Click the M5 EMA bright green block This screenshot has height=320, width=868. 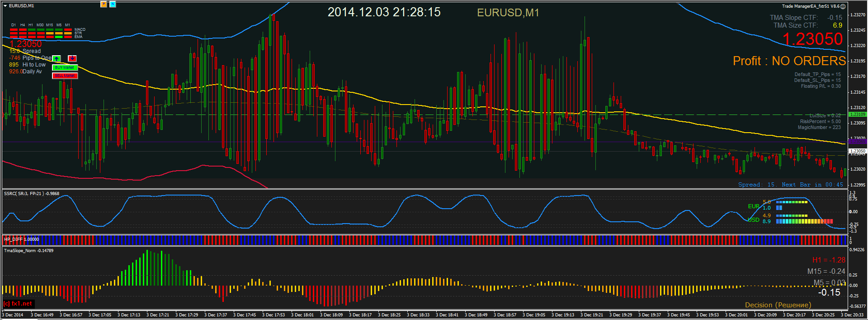click(x=59, y=37)
